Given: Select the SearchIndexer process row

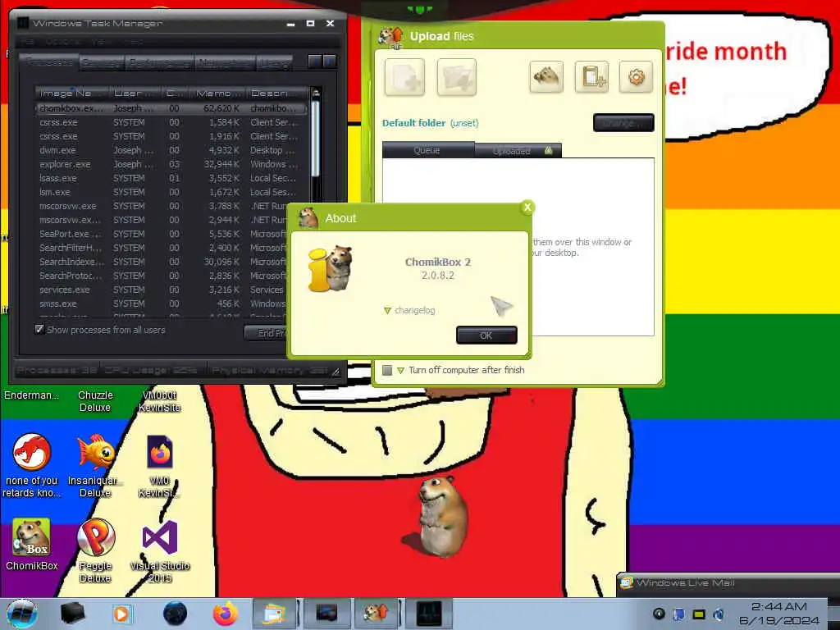Looking at the screenshot, I should 161,262.
